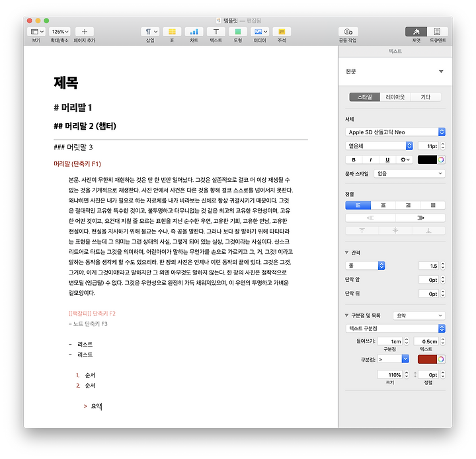The image size is (476, 459).
Task: Click the '= 노트 단축키 F3' text
Action: pyautogui.click(x=88, y=324)
